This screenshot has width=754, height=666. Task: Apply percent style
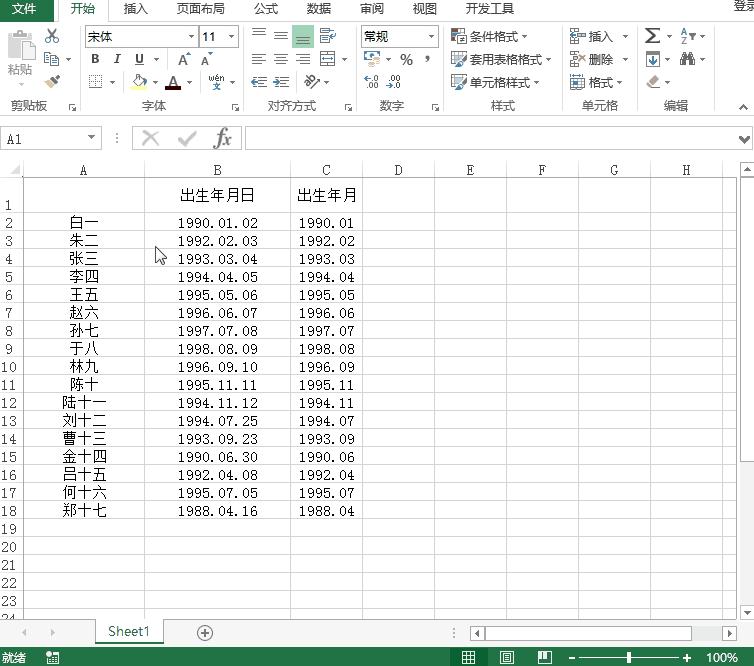(407, 60)
